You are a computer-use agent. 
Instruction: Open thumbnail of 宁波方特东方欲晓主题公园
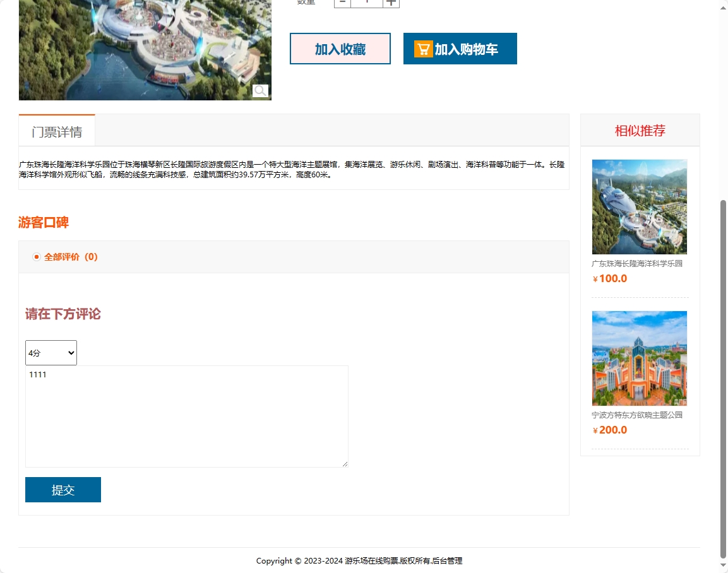tap(639, 358)
